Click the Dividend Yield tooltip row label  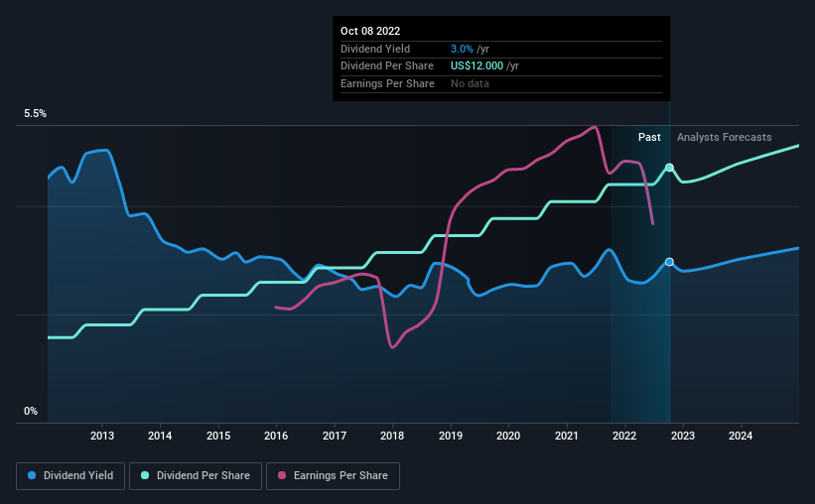[x=375, y=49]
